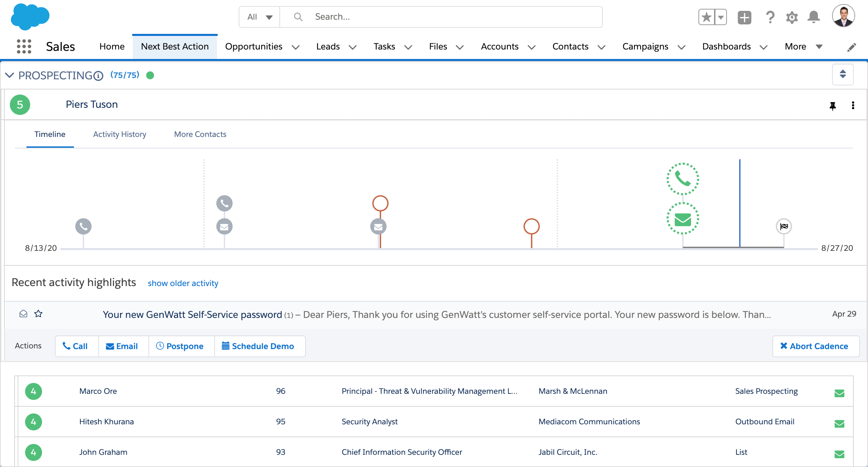
Task: Click the green 4 badge for Marco Ore
Action: 34,391
